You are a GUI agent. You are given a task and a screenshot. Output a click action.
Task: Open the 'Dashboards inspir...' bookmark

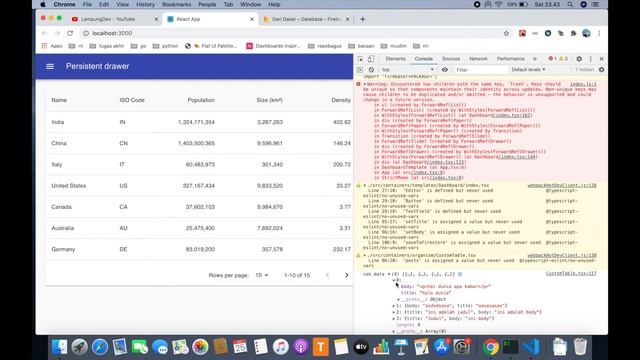tap(273, 46)
